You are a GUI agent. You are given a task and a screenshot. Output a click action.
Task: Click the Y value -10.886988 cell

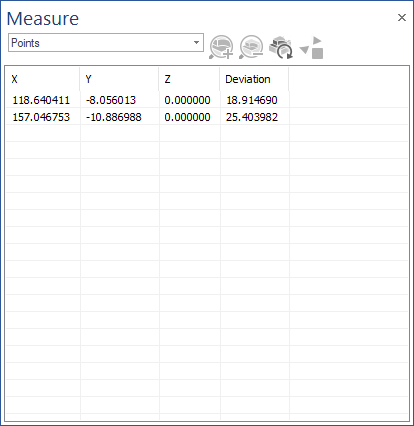coord(113,117)
